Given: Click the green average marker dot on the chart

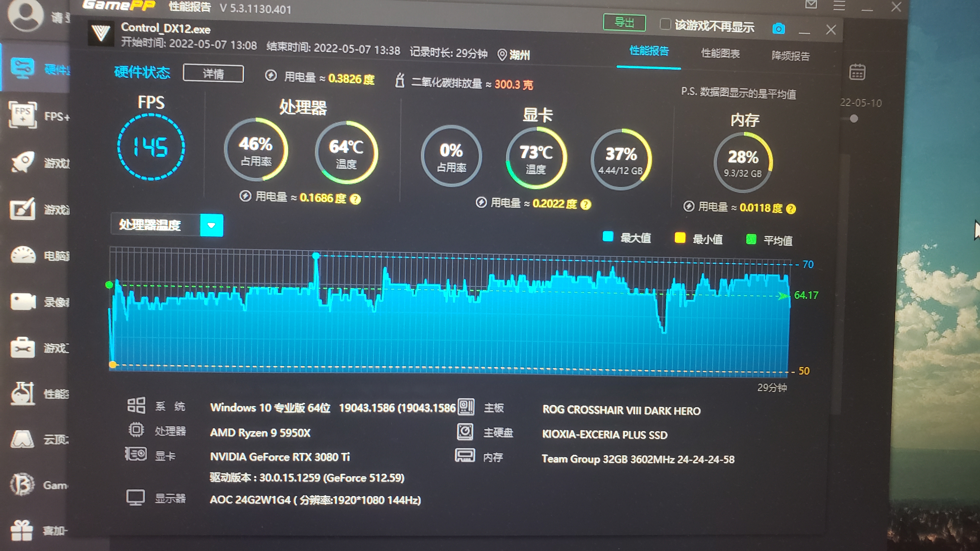Looking at the screenshot, I should click(109, 285).
